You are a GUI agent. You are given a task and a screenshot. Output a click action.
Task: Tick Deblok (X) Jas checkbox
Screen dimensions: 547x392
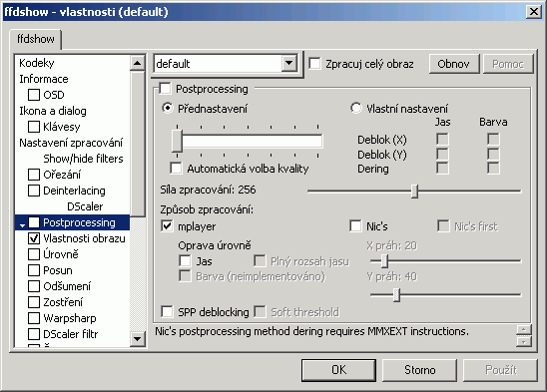[x=442, y=140]
